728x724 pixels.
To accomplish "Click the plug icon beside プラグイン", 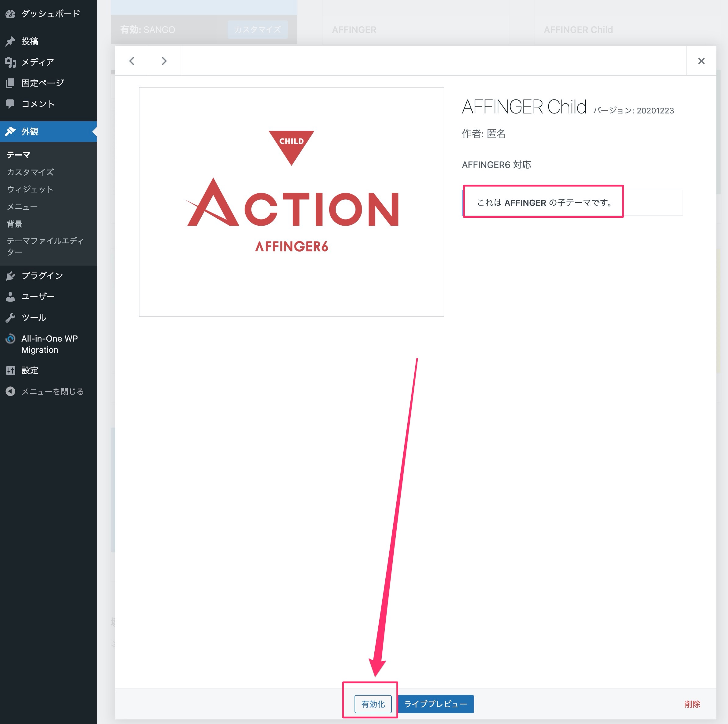I will 11,276.
